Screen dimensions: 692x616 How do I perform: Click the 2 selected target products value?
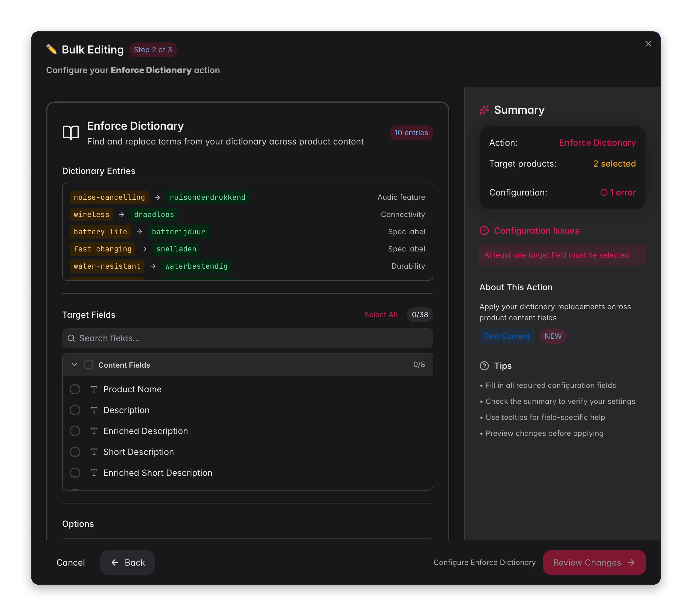[x=615, y=164]
